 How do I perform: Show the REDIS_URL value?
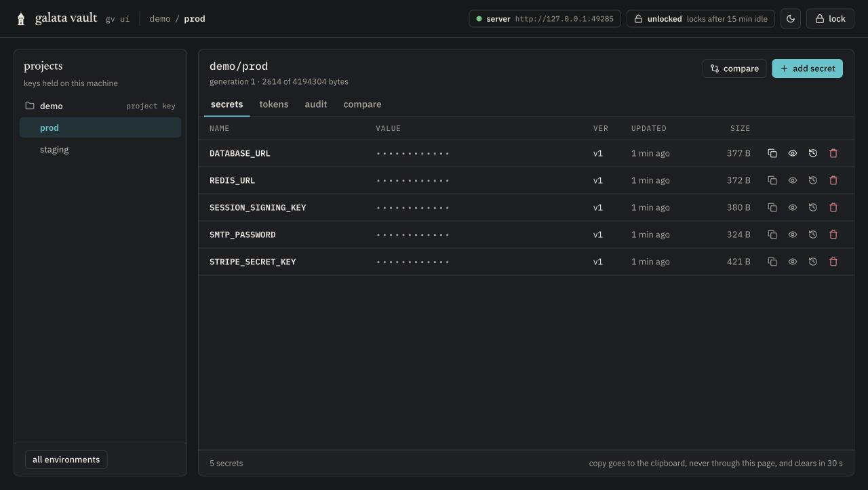[792, 180]
